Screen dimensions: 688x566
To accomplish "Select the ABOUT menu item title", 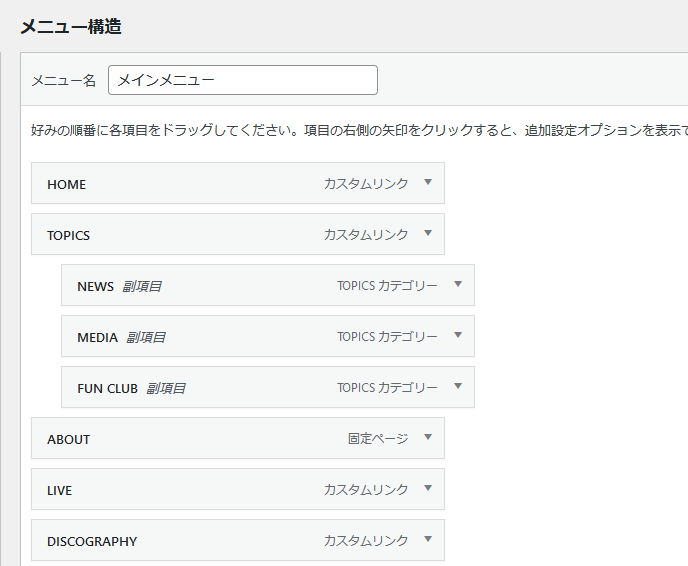I will pyautogui.click(x=69, y=439).
